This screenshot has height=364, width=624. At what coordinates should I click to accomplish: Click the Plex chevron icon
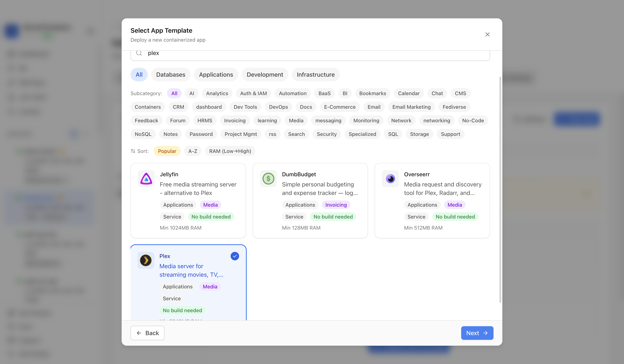(x=146, y=260)
